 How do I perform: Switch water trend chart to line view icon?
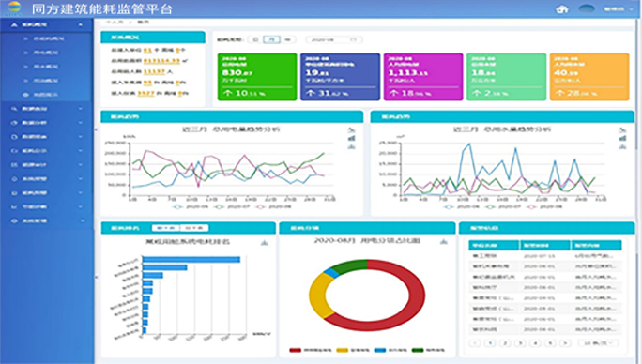point(622,130)
